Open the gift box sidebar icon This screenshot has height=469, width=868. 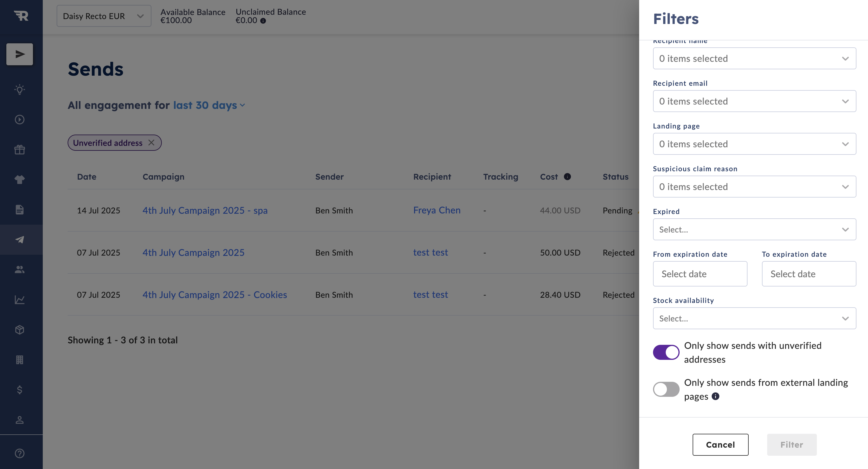[x=20, y=150]
